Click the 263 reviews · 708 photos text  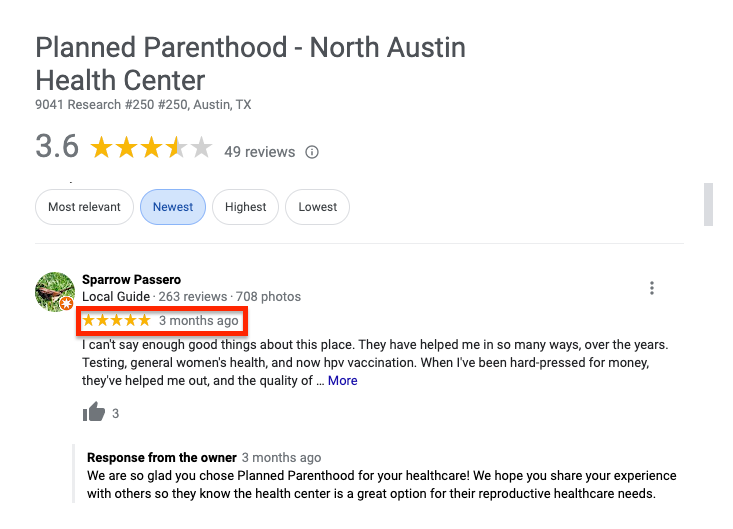(x=230, y=297)
